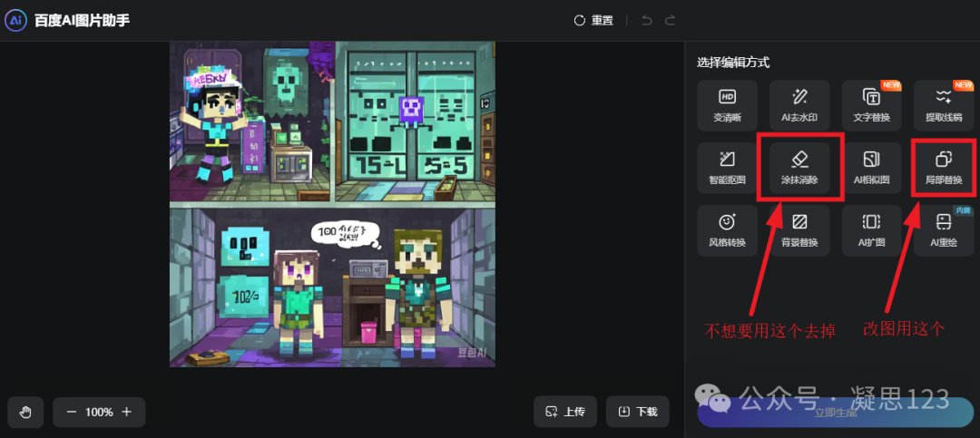Click the 重置 reset button
The width and height of the screenshot is (980, 438).
(593, 21)
